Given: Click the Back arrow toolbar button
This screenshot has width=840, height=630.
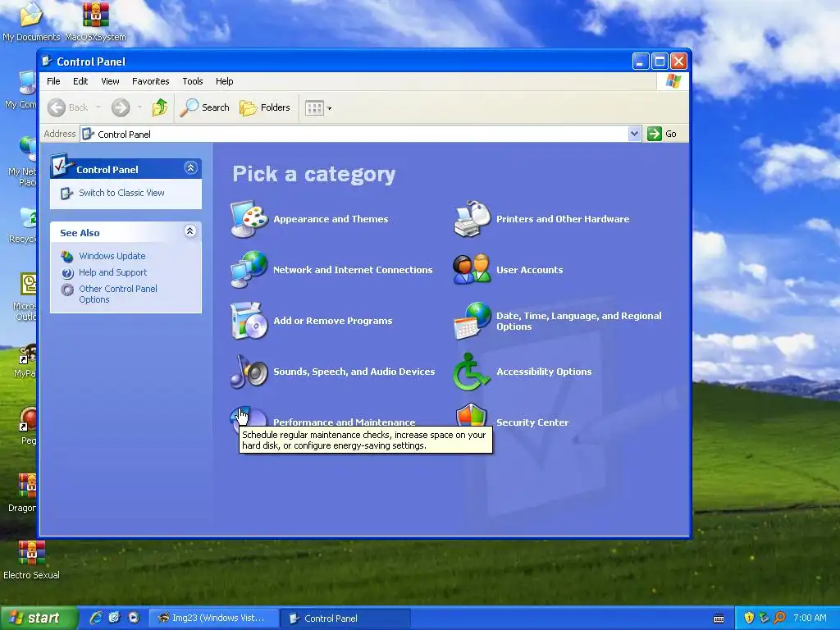Looking at the screenshot, I should coord(67,107).
